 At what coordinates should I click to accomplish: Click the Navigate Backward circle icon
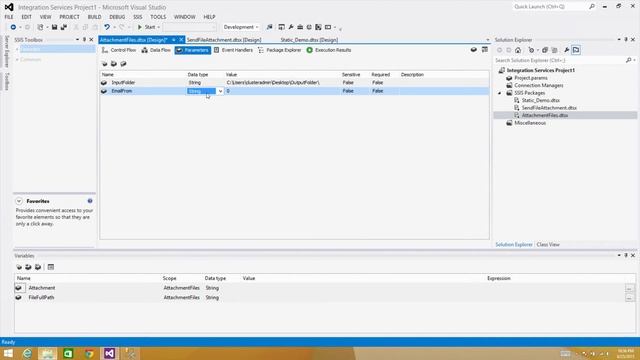point(13,27)
